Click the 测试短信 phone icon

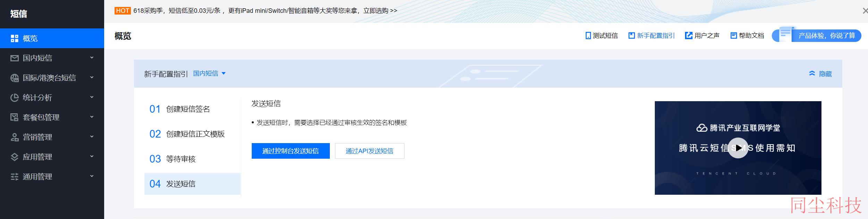pos(588,36)
